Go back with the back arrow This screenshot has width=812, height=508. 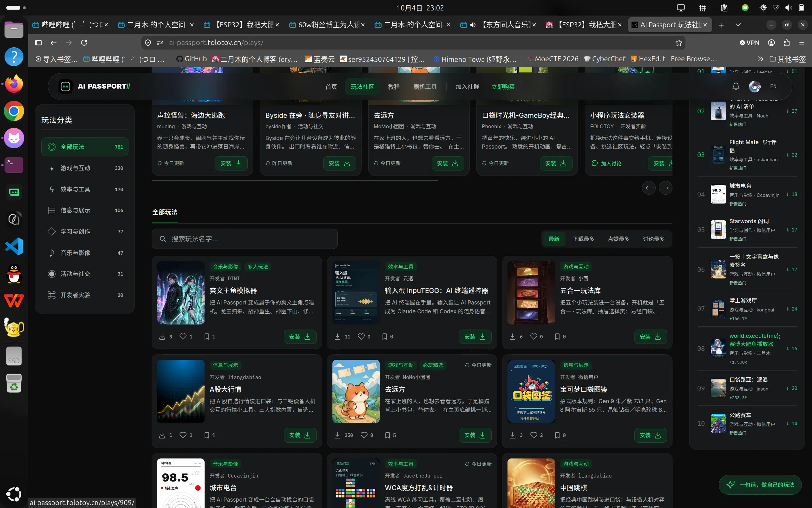point(53,43)
